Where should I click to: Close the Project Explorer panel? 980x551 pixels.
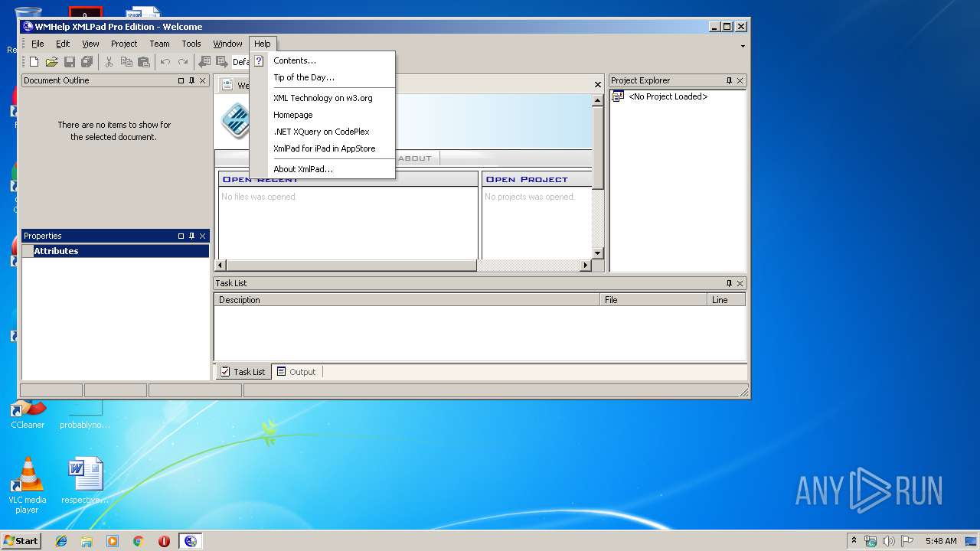740,80
